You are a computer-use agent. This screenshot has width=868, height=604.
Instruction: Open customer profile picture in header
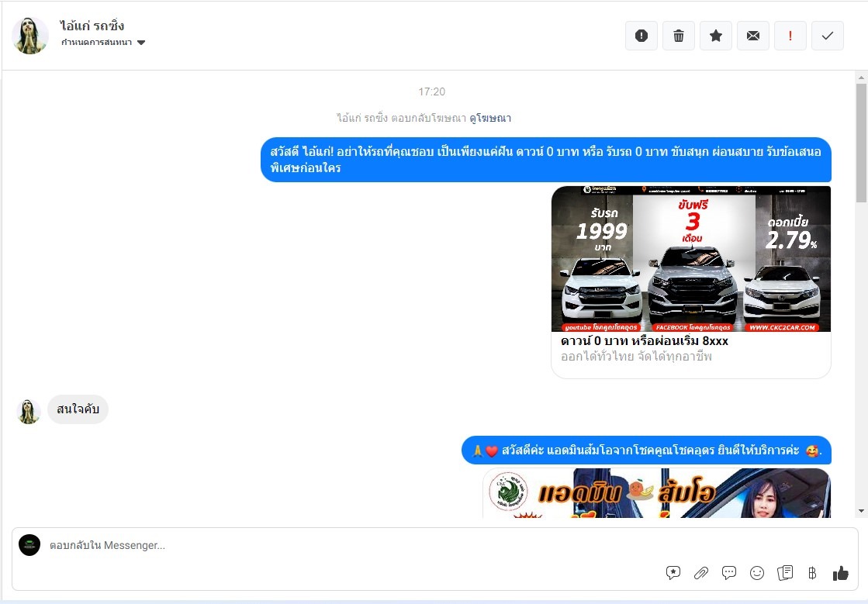tap(31, 36)
